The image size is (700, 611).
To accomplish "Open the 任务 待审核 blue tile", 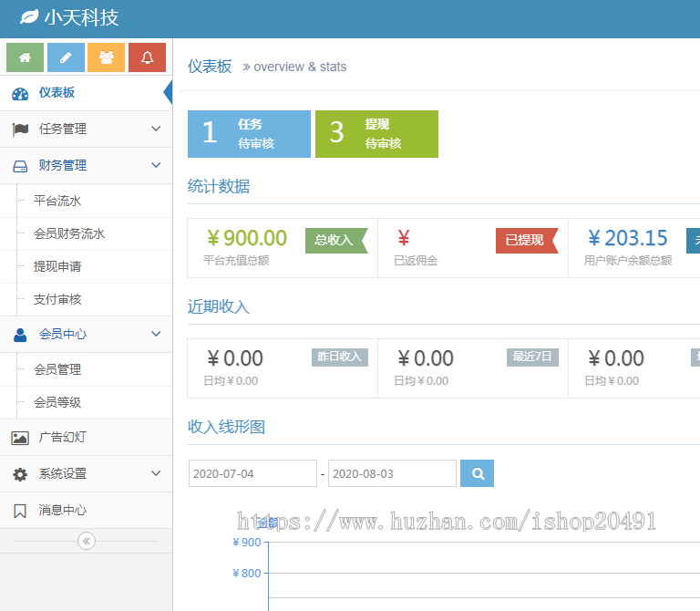I will (x=249, y=134).
